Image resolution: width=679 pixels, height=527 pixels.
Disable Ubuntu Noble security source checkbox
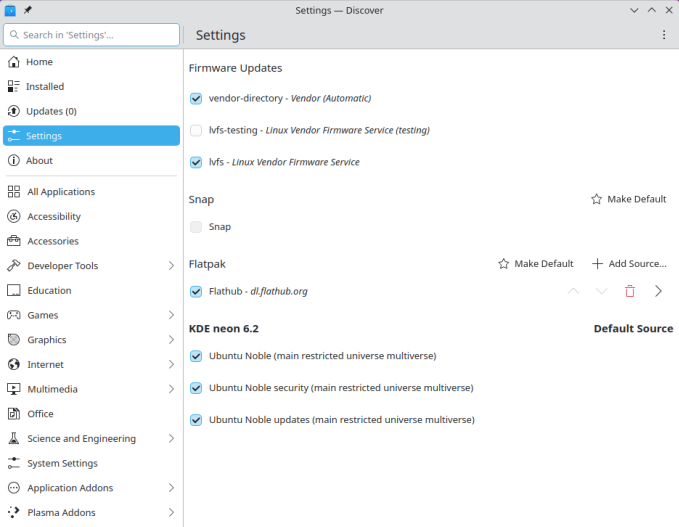point(196,388)
